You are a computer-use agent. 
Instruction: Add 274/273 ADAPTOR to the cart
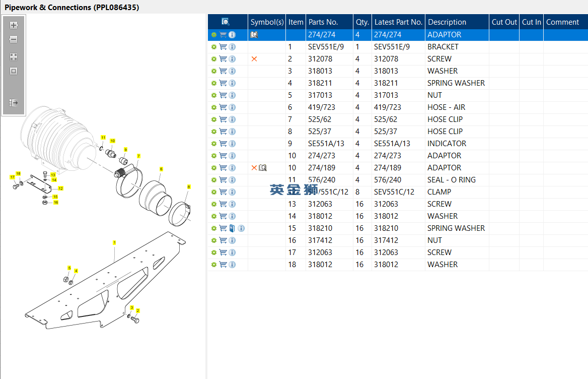click(x=223, y=156)
